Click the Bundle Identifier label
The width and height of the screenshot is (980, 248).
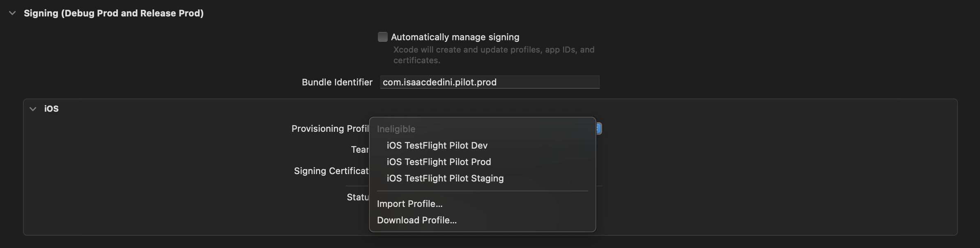pos(337,82)
